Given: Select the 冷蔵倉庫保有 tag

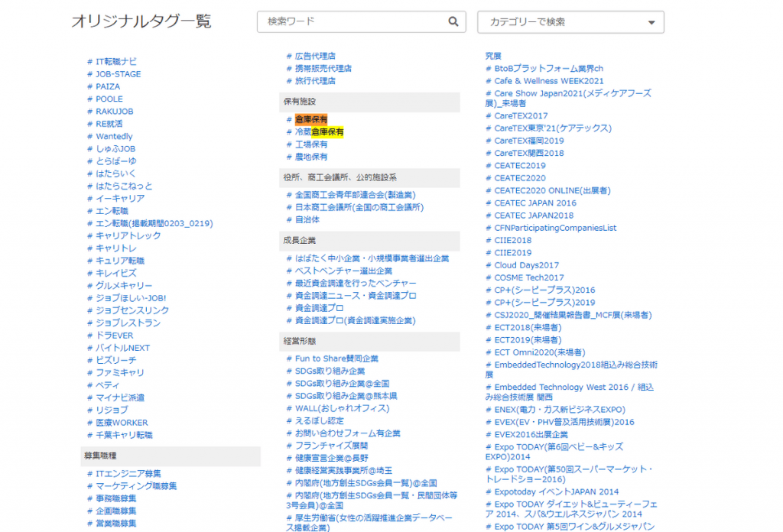Looking at the screenshot, I should [319, 131].
